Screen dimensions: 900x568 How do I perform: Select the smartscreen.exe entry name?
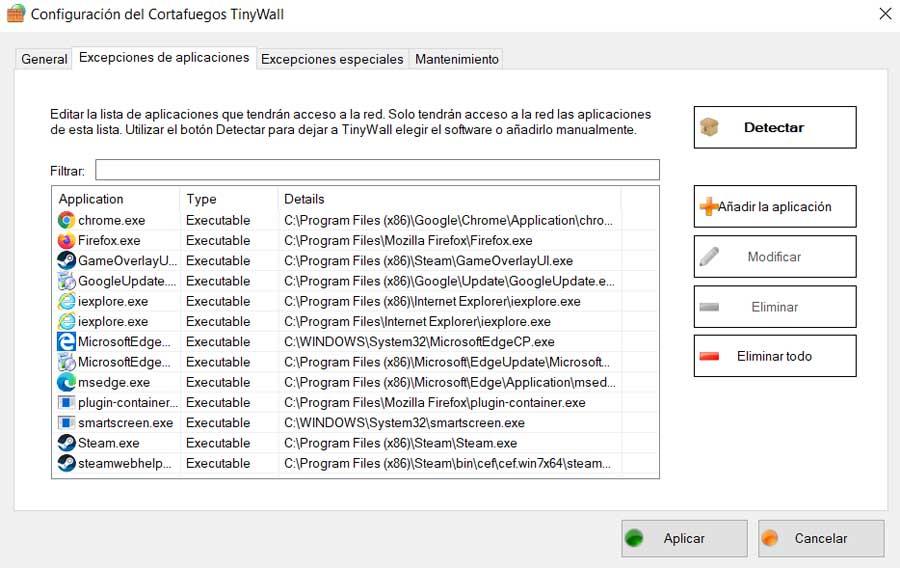pos(125,423)
